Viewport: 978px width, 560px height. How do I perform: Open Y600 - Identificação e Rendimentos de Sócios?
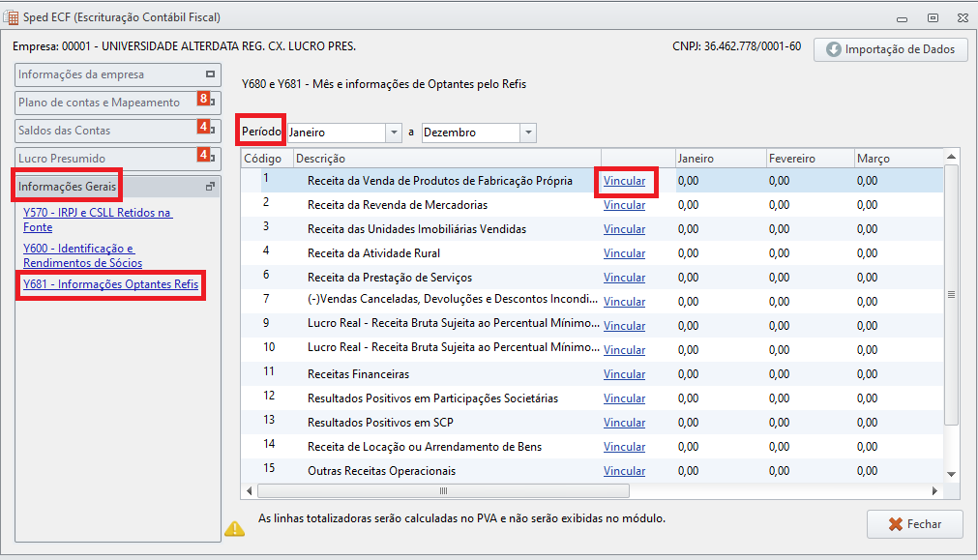pos(82,255)
